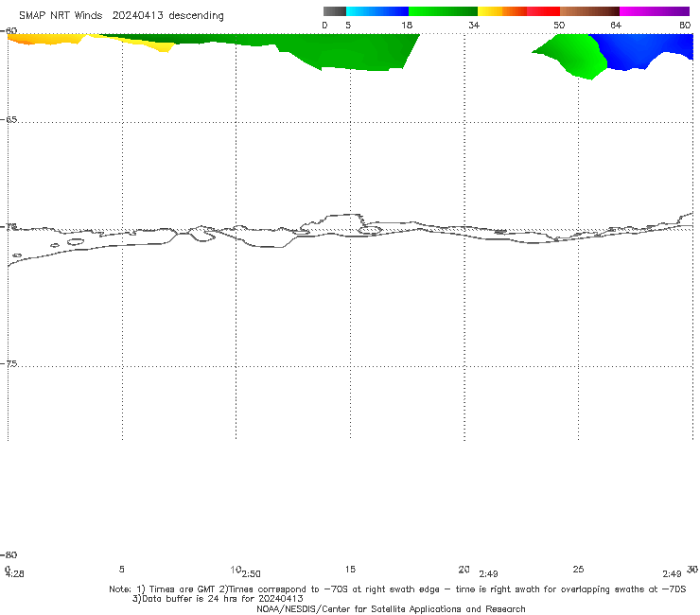Viewport: 700px width, 615px height.
Task: Click the longitude axis label '25'
Action: pyautogui.click(x=578, y=569)
